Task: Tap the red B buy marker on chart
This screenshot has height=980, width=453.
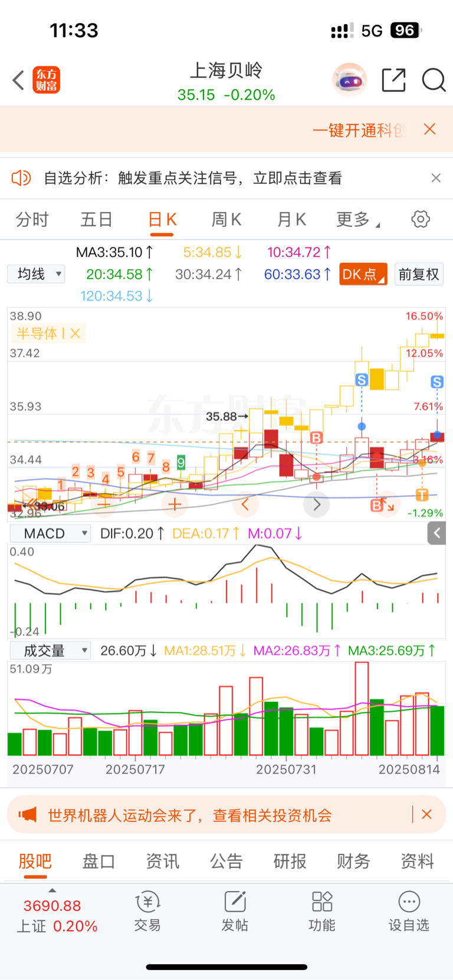Action: tap(316, 438)
